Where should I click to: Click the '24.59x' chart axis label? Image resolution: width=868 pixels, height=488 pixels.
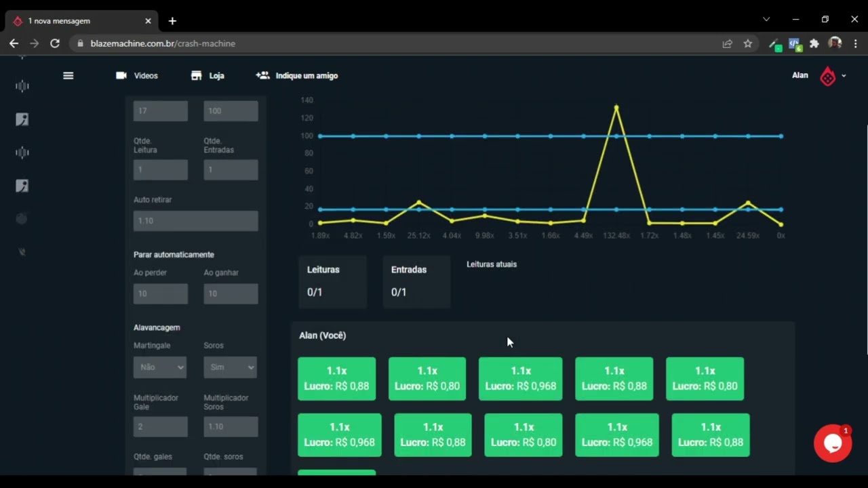[747, 236]
